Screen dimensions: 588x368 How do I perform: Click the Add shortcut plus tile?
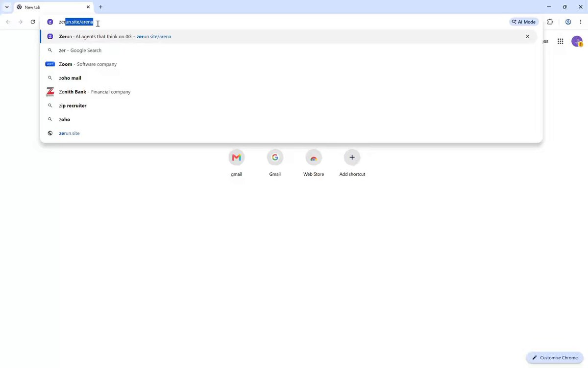pos(352,163)
